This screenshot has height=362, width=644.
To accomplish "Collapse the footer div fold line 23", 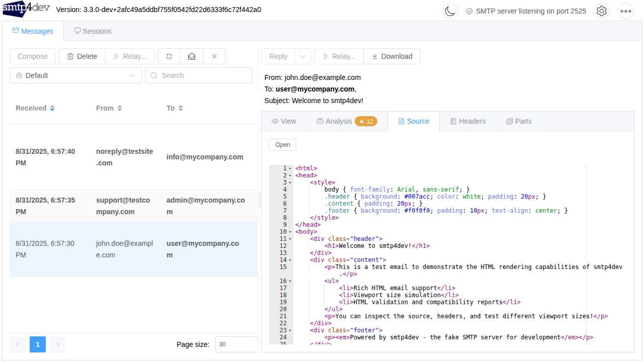I will coord(290,330).
